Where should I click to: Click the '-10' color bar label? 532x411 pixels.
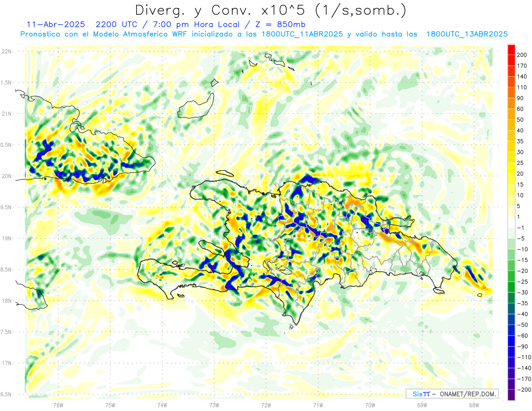(523, 250)
